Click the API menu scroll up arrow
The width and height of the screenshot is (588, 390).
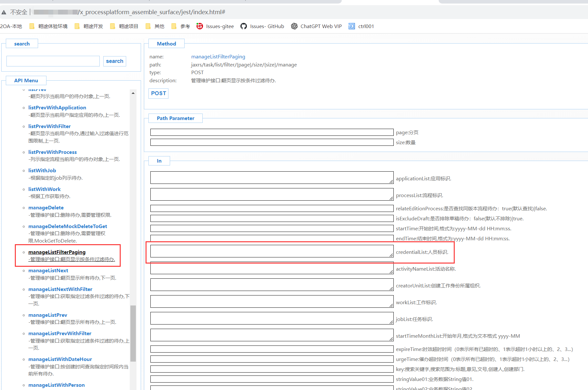[x=133, y=93]
